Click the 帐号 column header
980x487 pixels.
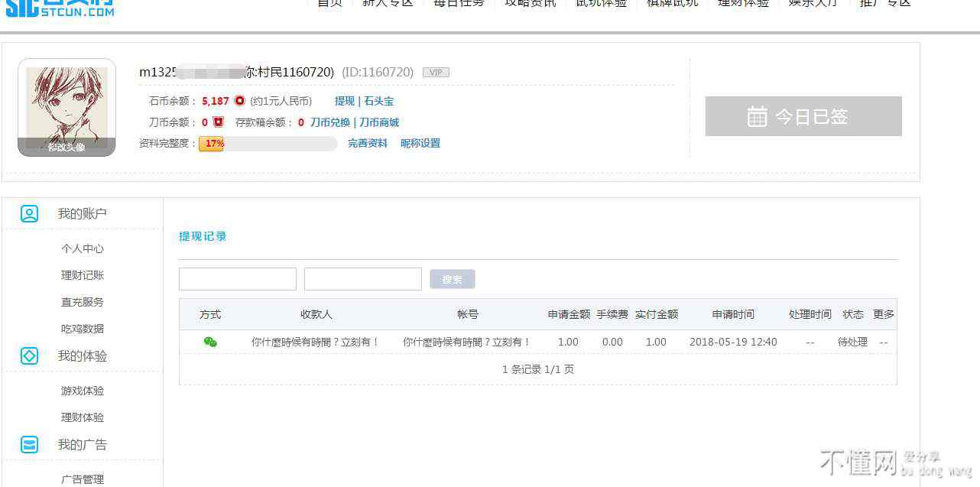click(x=468, y=314)
